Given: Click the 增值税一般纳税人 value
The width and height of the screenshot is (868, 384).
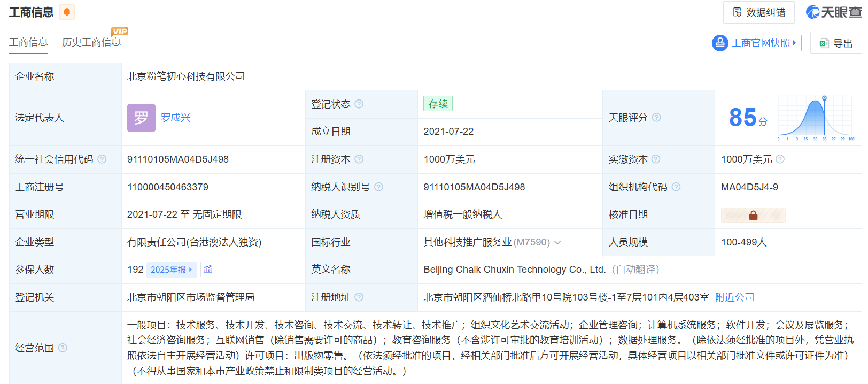Looking at the screenshot, I should pos(463,214).
